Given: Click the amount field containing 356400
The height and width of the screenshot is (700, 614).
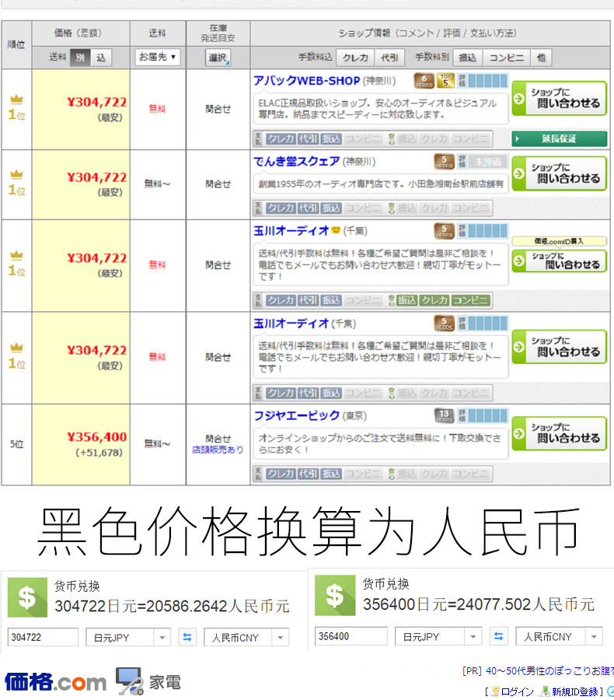Looking at the screenshot, I should [x=351, y=636].
